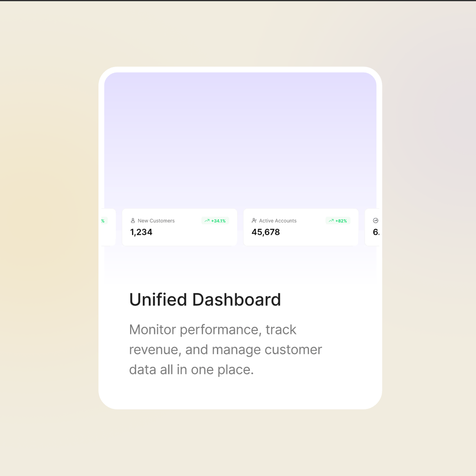Click the circular trend icon on the rightmost card
476x476 pixels.
tap(376, 221)
